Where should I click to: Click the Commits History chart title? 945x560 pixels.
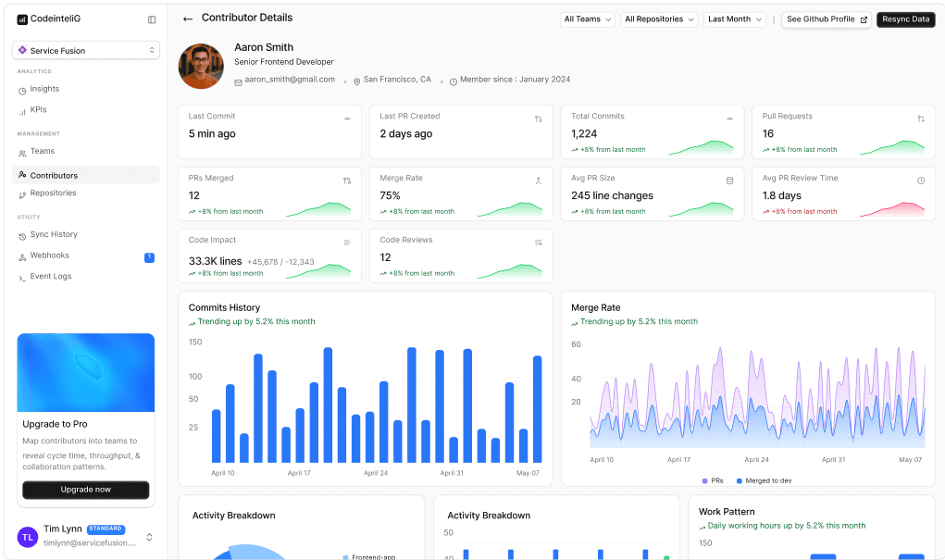point(224,307)
